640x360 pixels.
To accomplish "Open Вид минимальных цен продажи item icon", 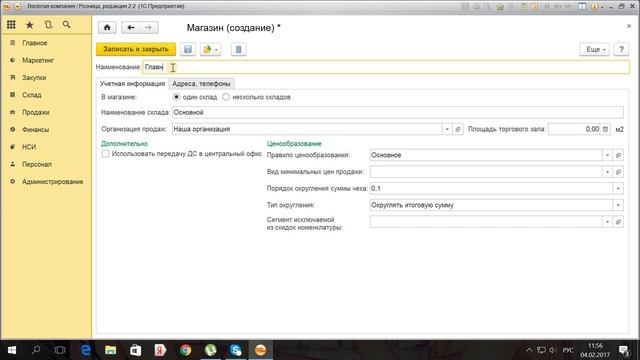I will coord(618,172).
